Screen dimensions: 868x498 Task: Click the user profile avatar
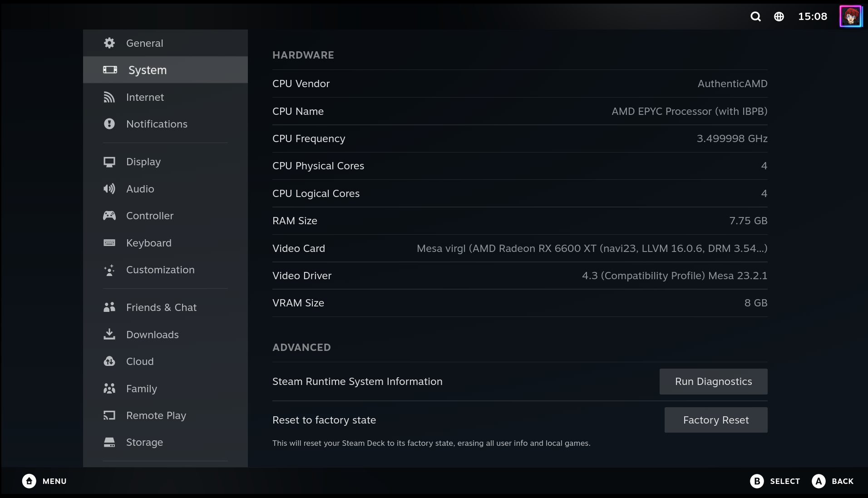(850, 17)
